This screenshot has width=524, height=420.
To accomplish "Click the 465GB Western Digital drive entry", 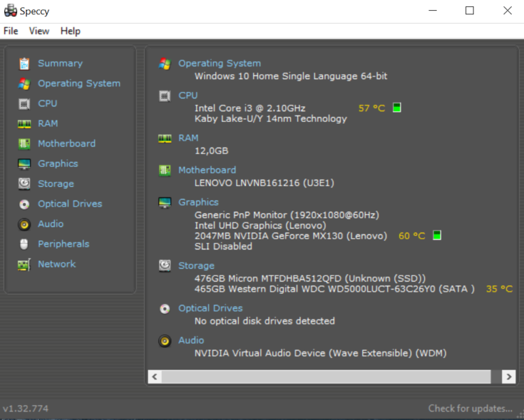I will tap(334, 288).
